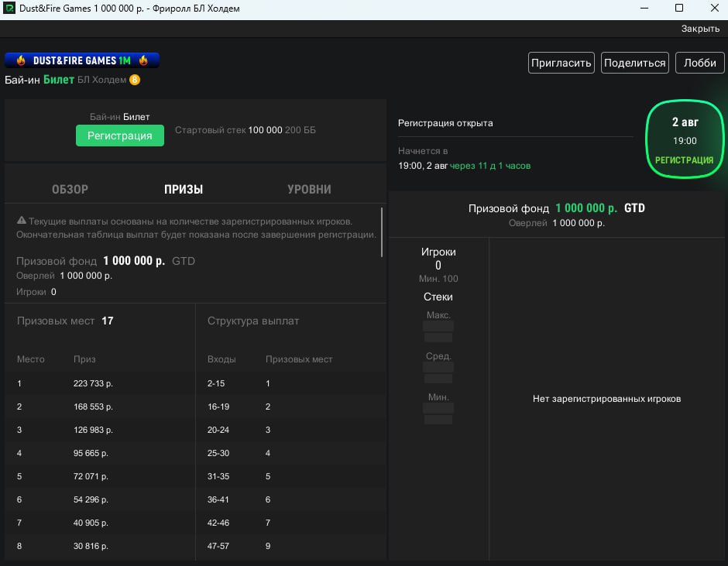The image size is (728, 566).
Task: Click Закрыть at top right
Action: click(700, 29)
